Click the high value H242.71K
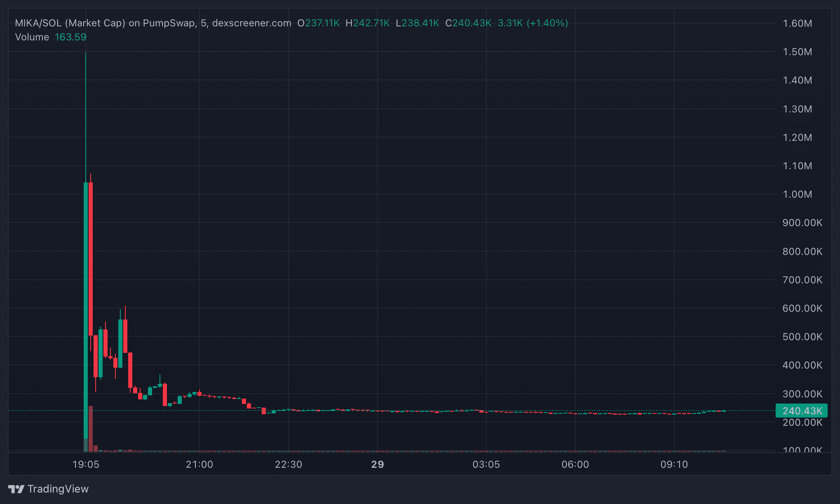The image size is (840, 504). pyautogui.click(x=368, y=23)
